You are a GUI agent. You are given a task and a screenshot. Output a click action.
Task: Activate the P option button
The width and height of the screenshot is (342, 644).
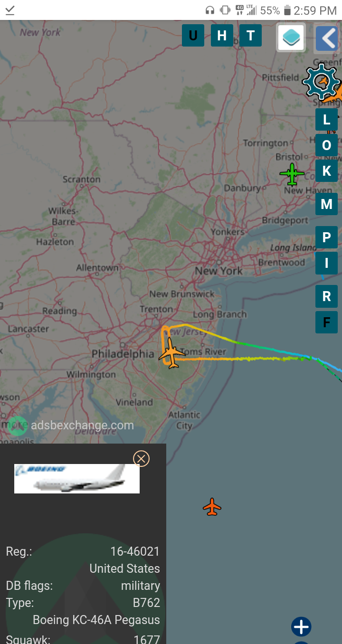coord(326,237)
